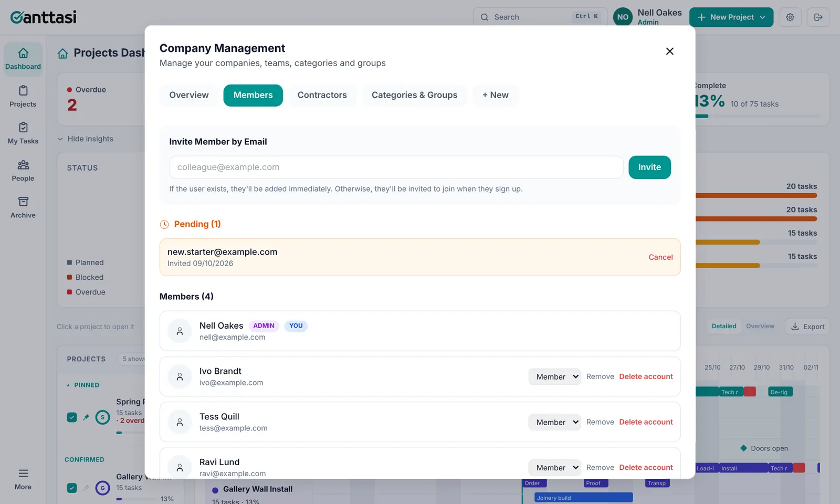This screenshot has width=840, height=504.
Task: Click the settings gear icon
Action: click(x=790, y=17)
